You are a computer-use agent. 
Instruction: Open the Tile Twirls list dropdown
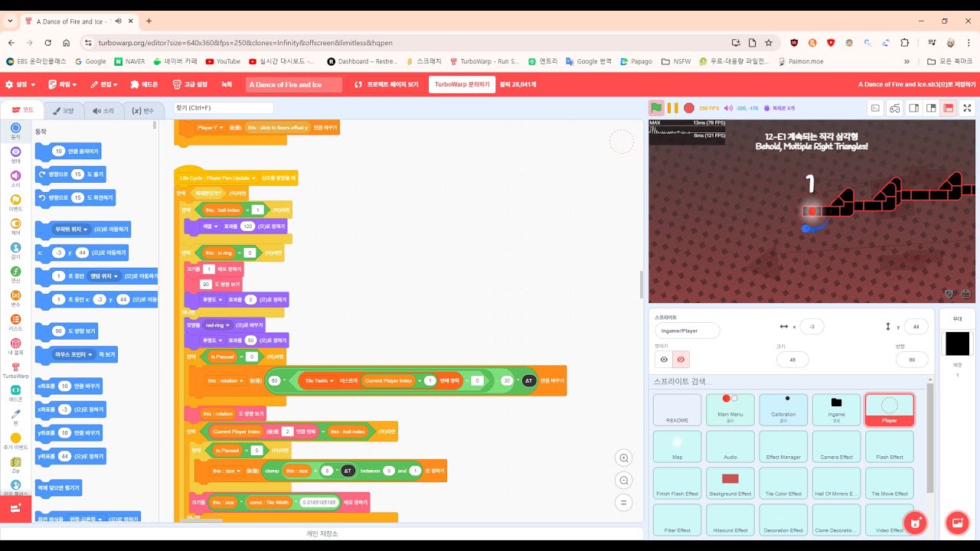[319, 380]
